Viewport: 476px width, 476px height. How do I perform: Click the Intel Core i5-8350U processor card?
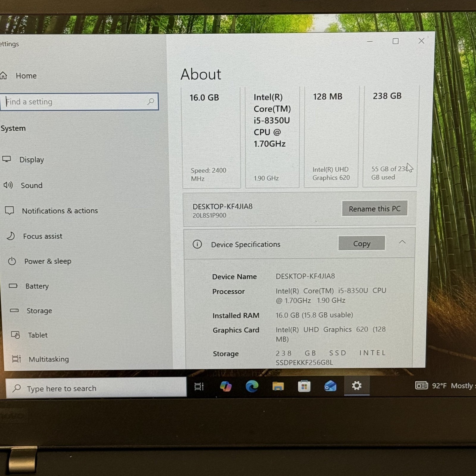(272, 137)
